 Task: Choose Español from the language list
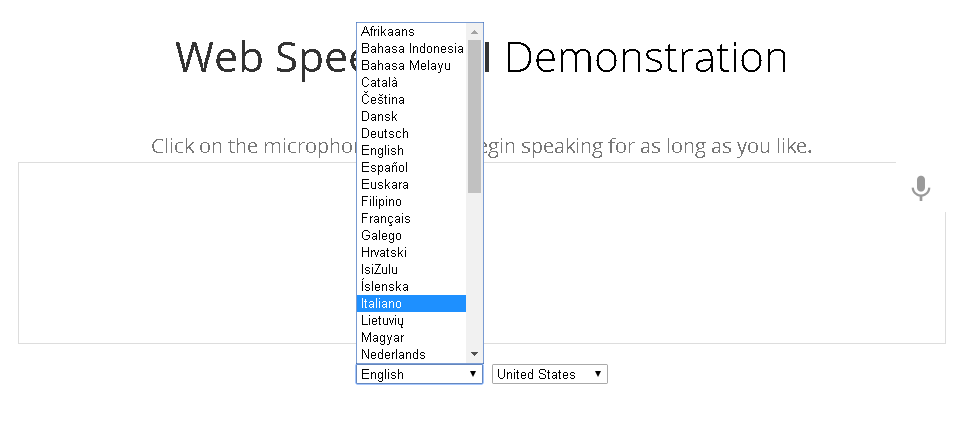click(411, 168)
